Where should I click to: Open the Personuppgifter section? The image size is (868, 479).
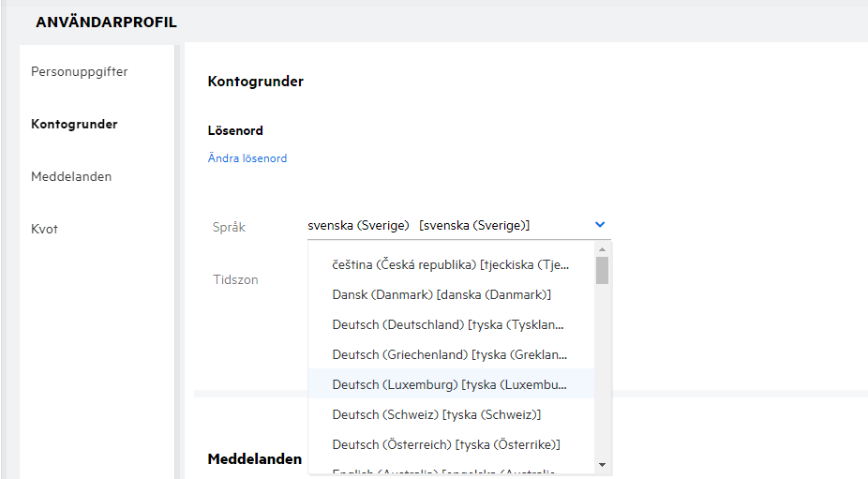(79, 71)
